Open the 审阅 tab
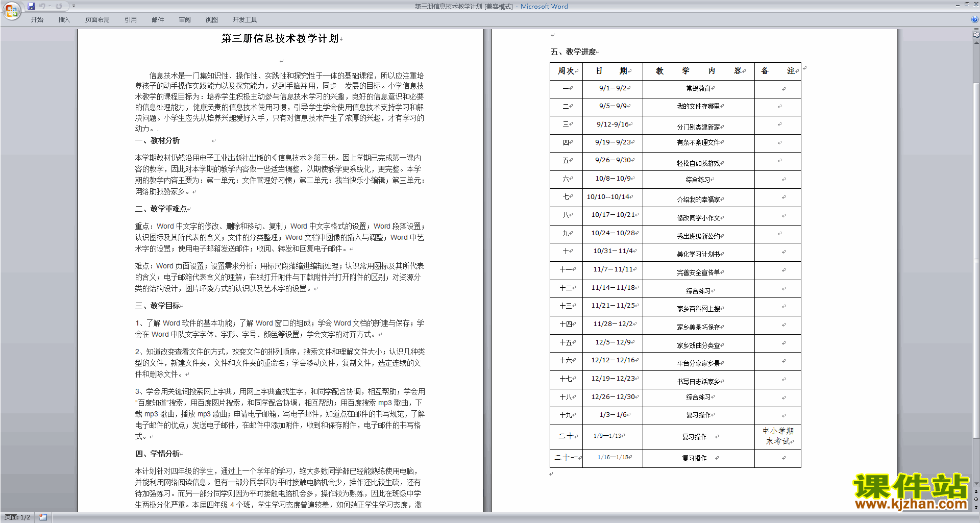The height and width of the screenshot is (523, 980). point(185,20)
